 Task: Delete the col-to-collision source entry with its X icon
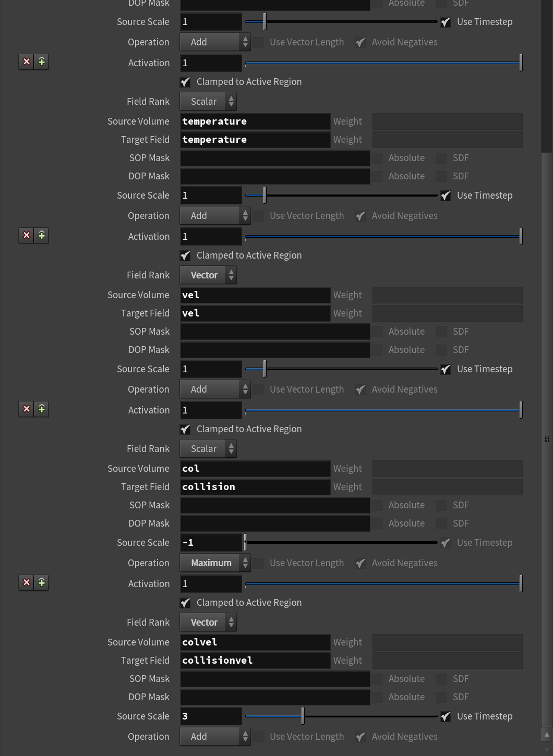coord(27,409)
